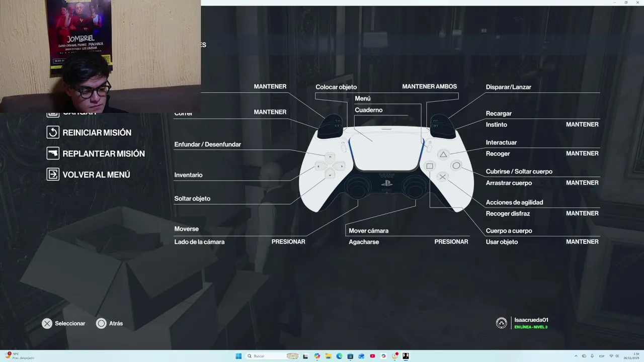The height and width of the screenshot is (362, 644).
Task: Click the Moverse control label
Action: (x=186, y=229)
